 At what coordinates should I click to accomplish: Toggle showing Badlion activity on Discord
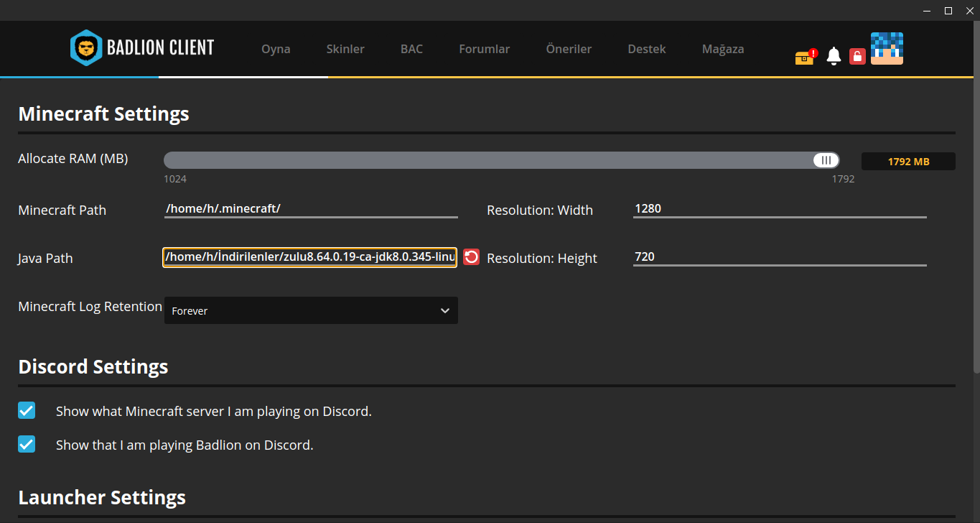click(27, 444)
